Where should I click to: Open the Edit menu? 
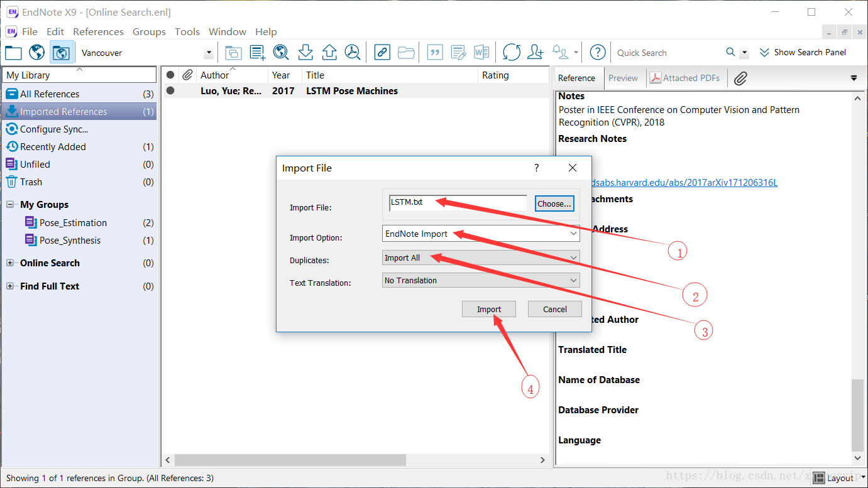[x=55, y=31]
